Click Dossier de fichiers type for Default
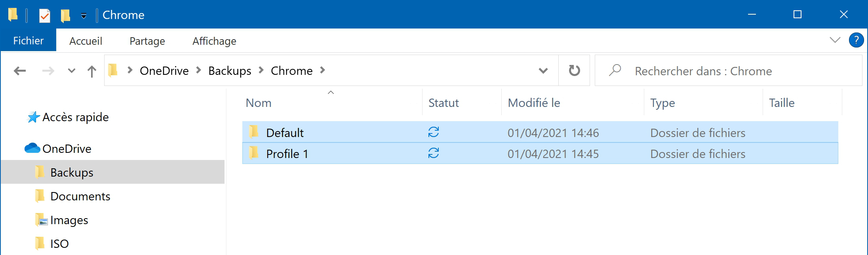Screen dimensions: 868x255 tap(698, 133)
